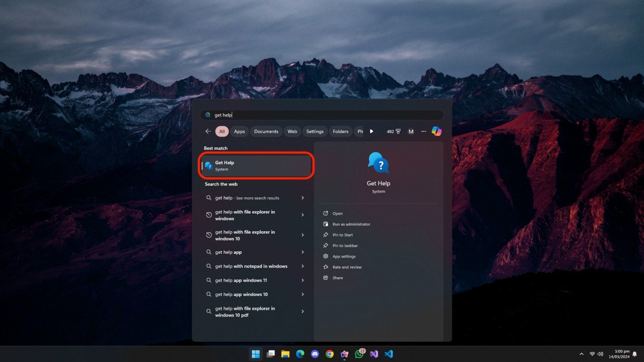Open the Discord taskbar icon
The image size is (644, 362).
pyautogui.click(x=315, y=354)
